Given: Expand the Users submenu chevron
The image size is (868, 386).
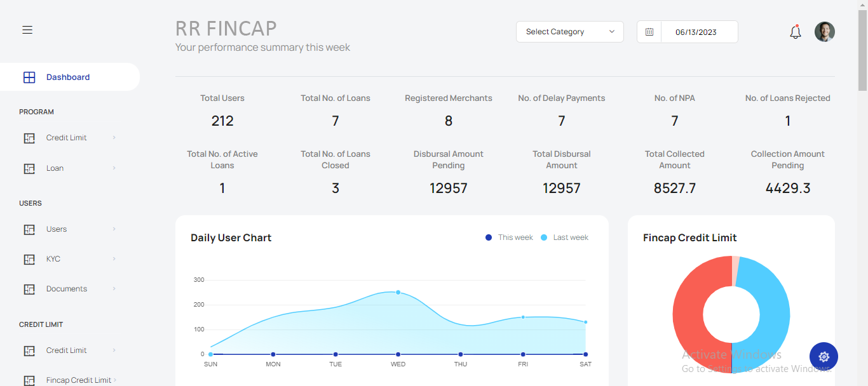Looking at the screenshot, I should click(x=114, y=229).
